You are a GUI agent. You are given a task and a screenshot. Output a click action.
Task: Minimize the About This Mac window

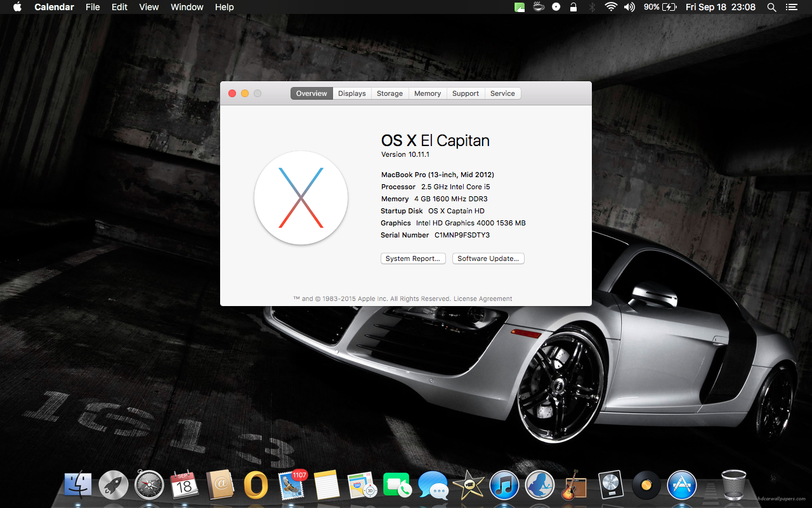tap(245, 93)
